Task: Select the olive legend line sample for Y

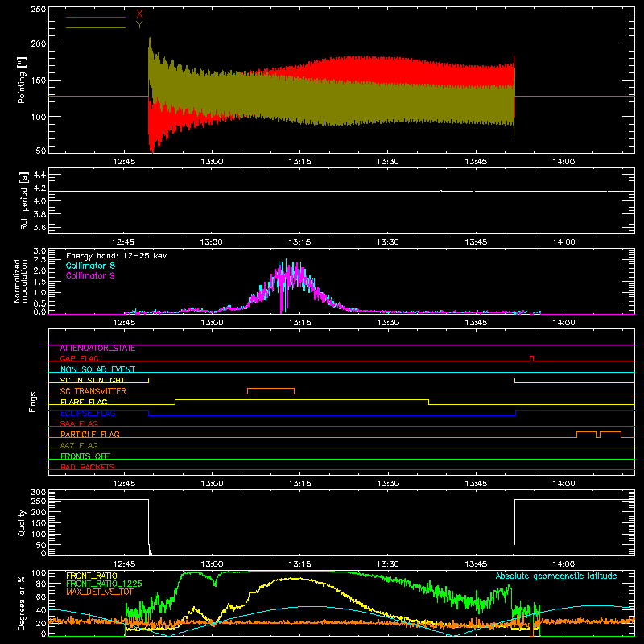Action: [x=96, y=27]
